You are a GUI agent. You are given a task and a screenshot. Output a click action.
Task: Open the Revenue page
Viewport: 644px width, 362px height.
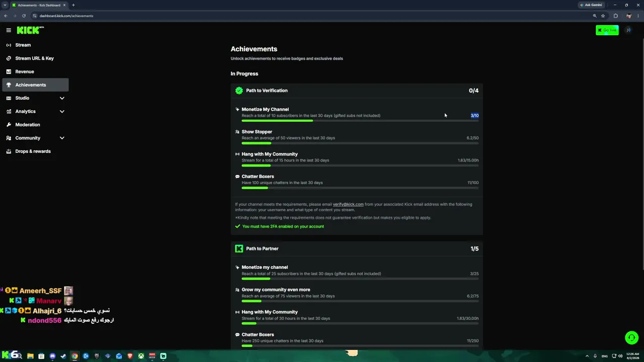coord(35,71)
